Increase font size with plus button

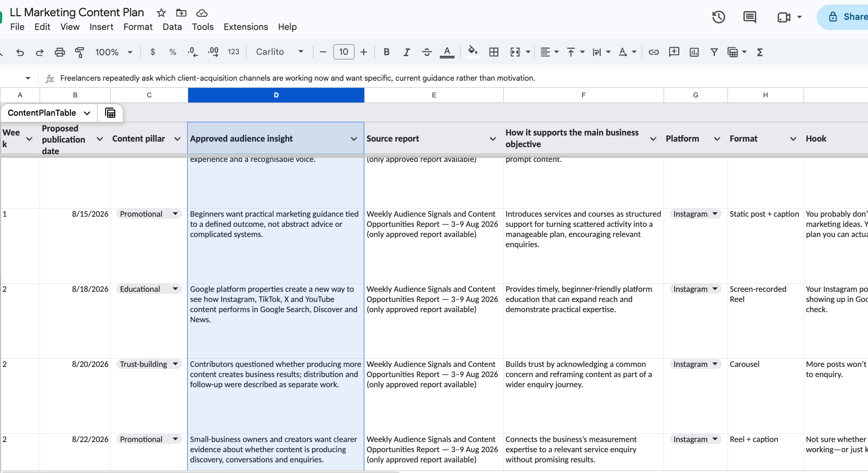[x=364, y=52]
